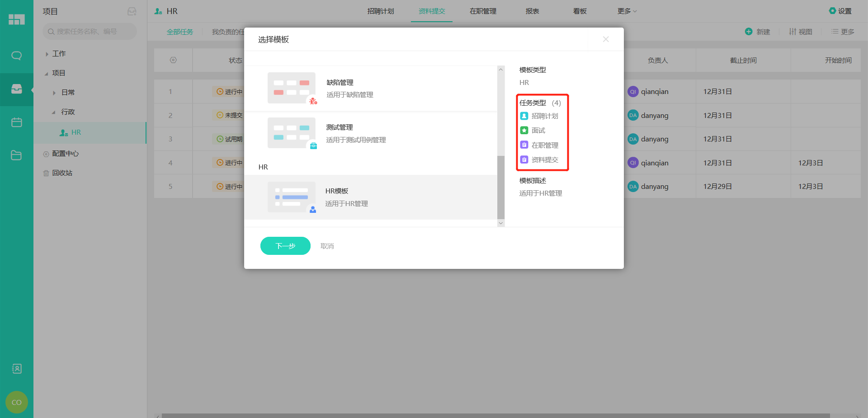Switch to the 看板 tab
The width and height of the screenshot is (868, 418).
(x=580, y=11)
